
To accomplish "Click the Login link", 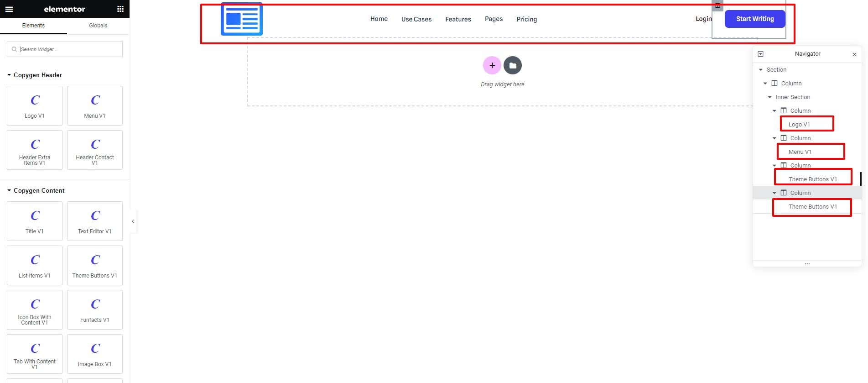I will [x=703, y=19].
